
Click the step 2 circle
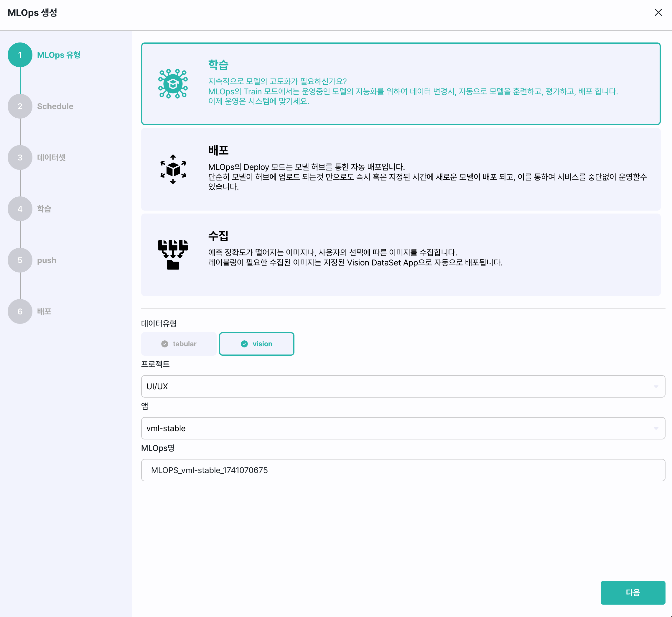(20, 106)
